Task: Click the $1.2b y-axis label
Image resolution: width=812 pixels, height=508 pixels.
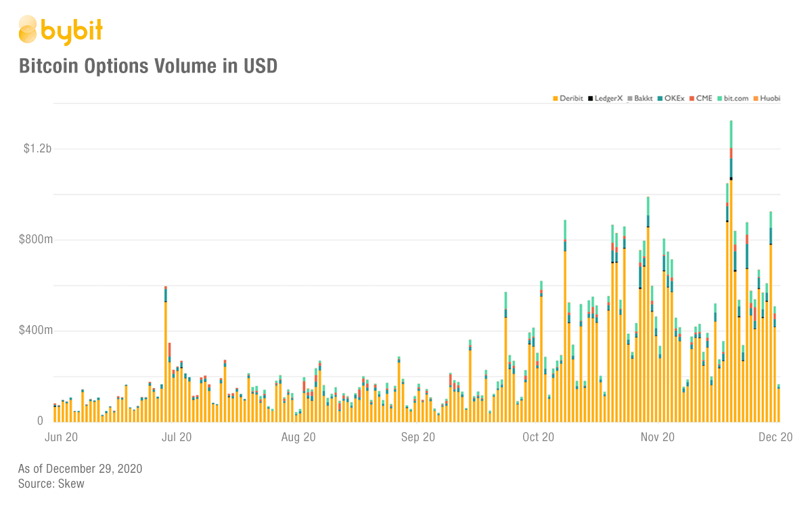Action: pyautogui.click(x=38, y=148)
